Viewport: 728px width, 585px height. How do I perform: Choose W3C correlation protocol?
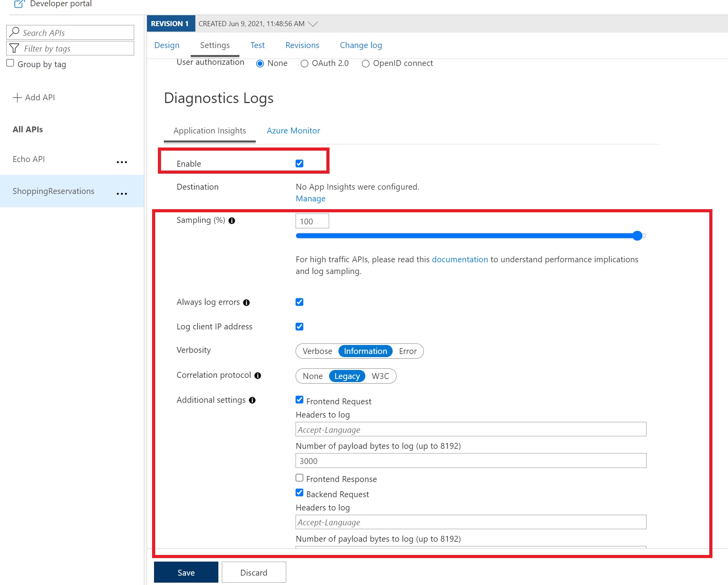click(380, 376)
